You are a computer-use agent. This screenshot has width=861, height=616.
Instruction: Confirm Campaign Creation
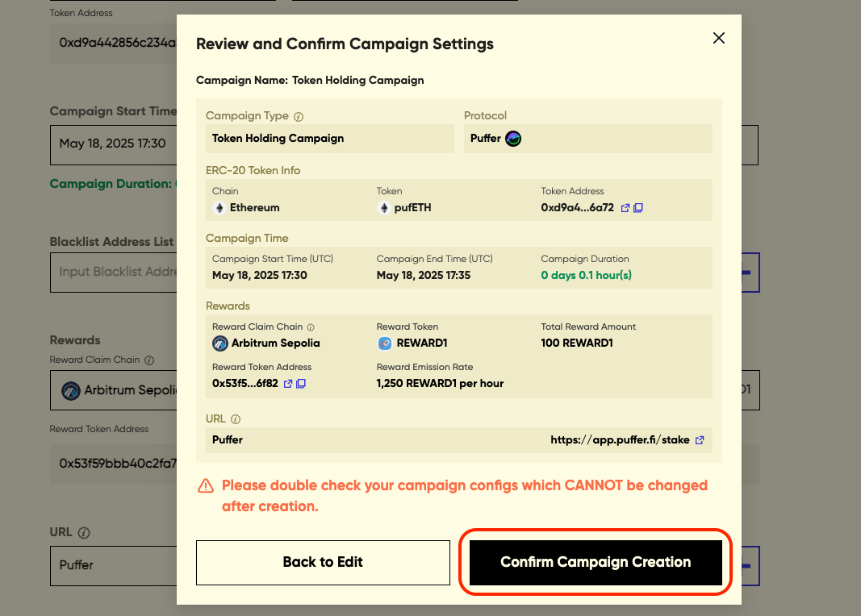pos(596,562)
